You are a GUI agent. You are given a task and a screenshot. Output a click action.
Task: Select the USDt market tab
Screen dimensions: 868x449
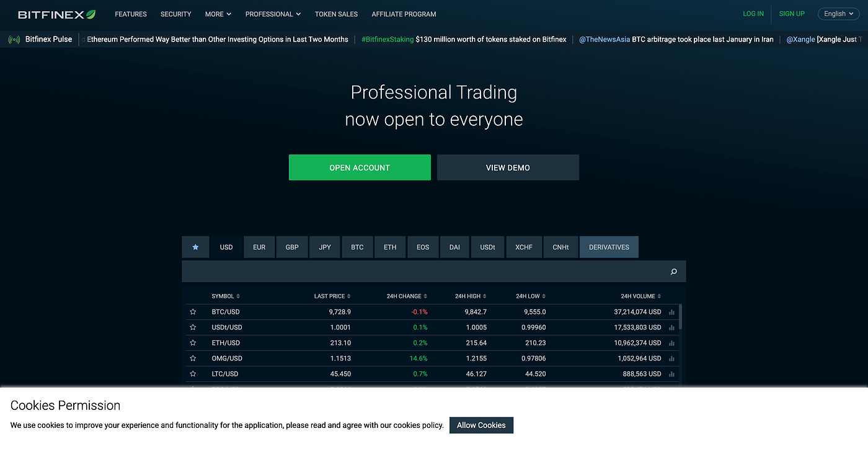[488, 247]
